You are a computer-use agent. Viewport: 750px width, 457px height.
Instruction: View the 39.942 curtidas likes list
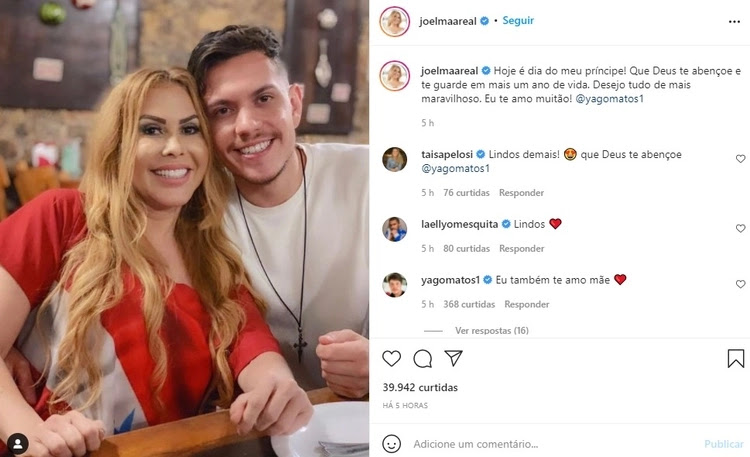coord(420,387)
